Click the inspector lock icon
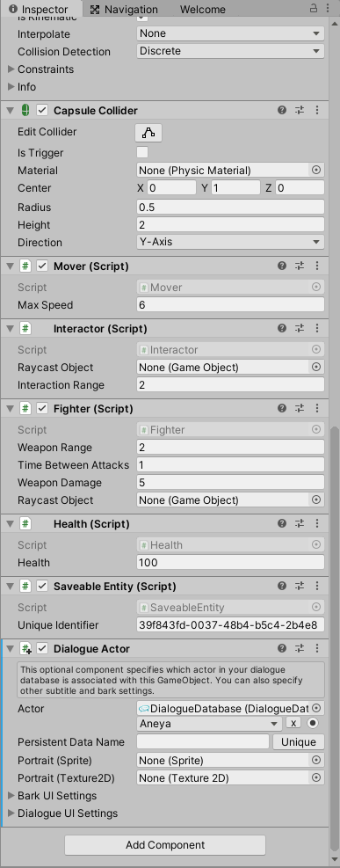Viewport: 340px width, 868px height. tap(314, 8)
